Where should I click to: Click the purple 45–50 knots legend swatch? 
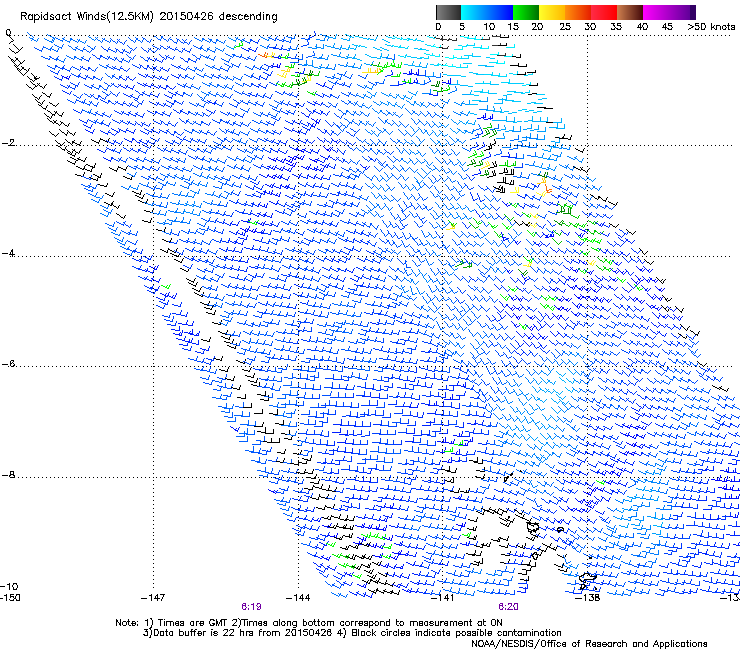[682, 12]
